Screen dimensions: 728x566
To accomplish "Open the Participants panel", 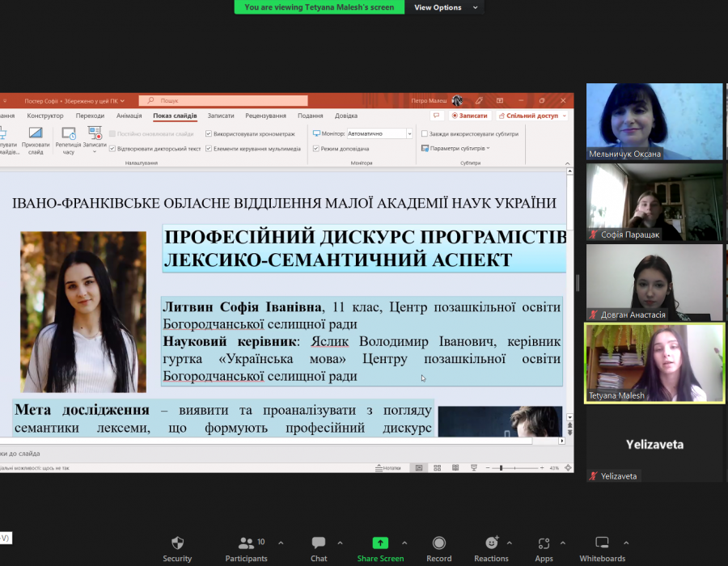I will tap(246, 543).
